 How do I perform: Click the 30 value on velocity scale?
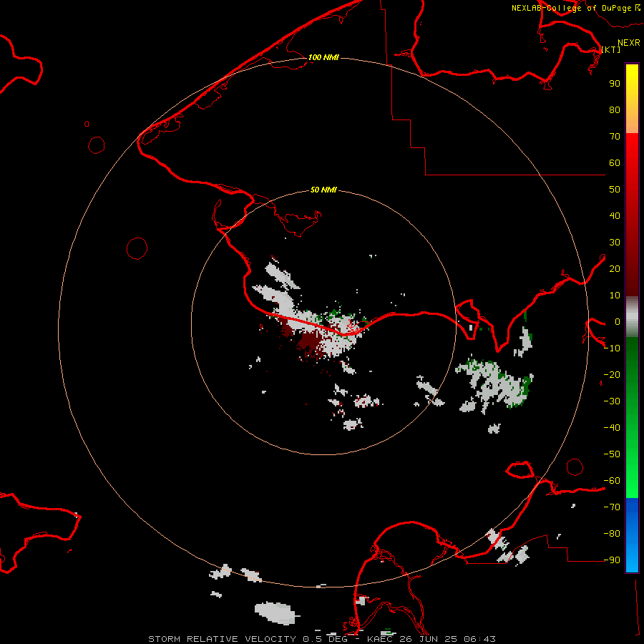[x=615, y=243]
